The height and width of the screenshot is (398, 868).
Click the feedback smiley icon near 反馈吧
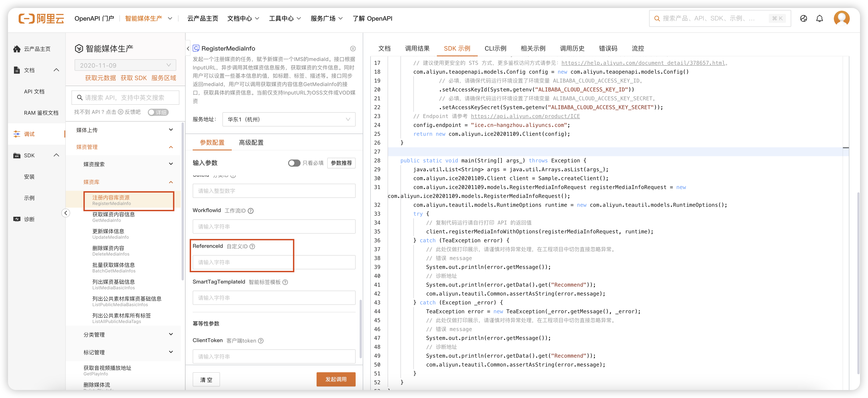(x=120, y=112)
